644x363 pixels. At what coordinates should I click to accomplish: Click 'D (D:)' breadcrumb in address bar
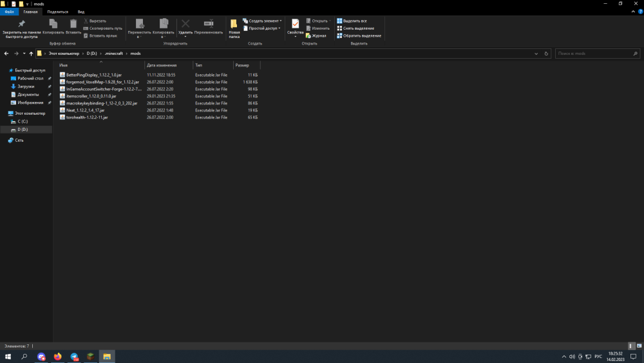pyautogui.click(x=91, y=54)
